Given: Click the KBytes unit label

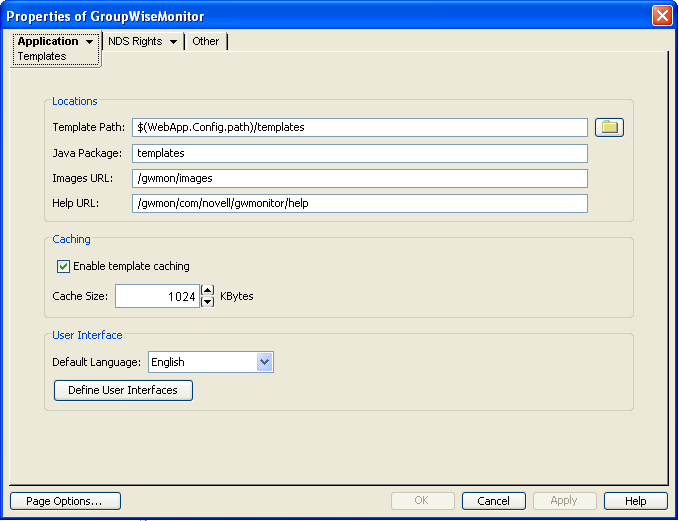Looking at the screenshot, I should click(237, 296).
